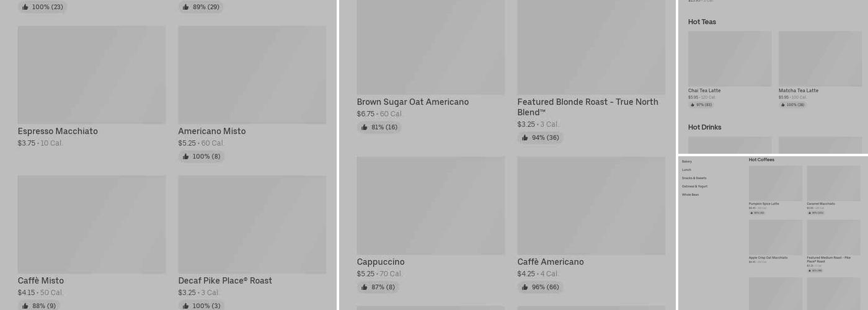Open the Whole Bean category
The image size is (868, 310).
pos(690,195)
